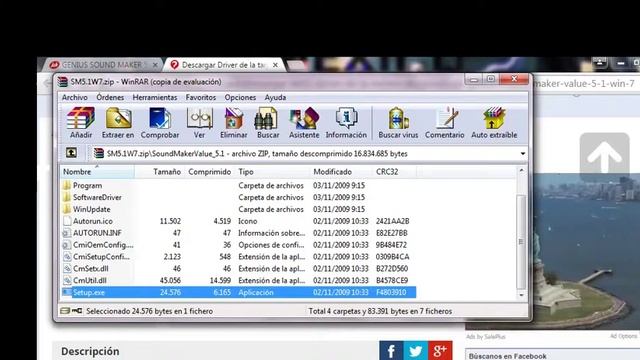Image resolution: width=640 pixels, height=360 pixels.
Task: Sort by the Comprimido column header
Action: [209, 172]
